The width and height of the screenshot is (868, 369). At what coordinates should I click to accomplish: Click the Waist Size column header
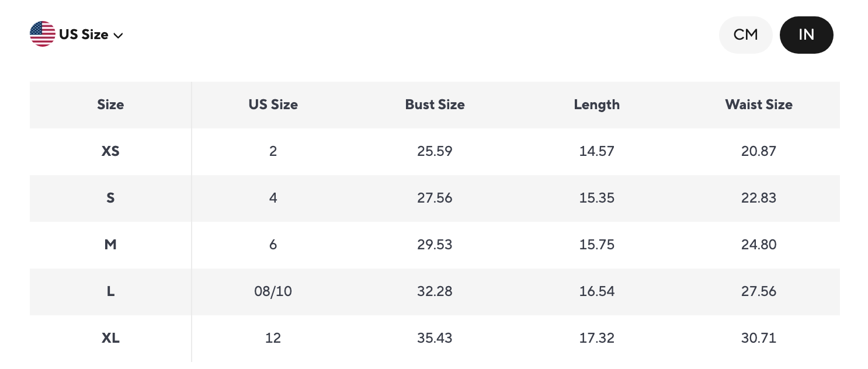(x=758, y=105)
